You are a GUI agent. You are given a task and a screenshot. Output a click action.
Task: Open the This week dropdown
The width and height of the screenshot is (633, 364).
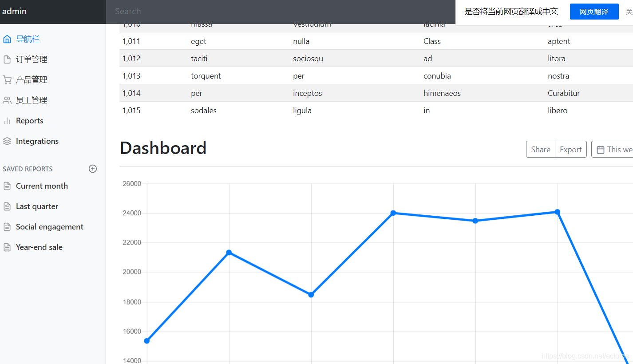click(x=612, y=150)
